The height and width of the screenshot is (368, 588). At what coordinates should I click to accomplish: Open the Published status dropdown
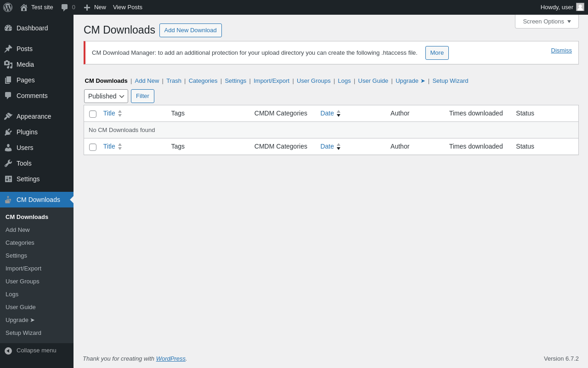(x=106, y=96)
